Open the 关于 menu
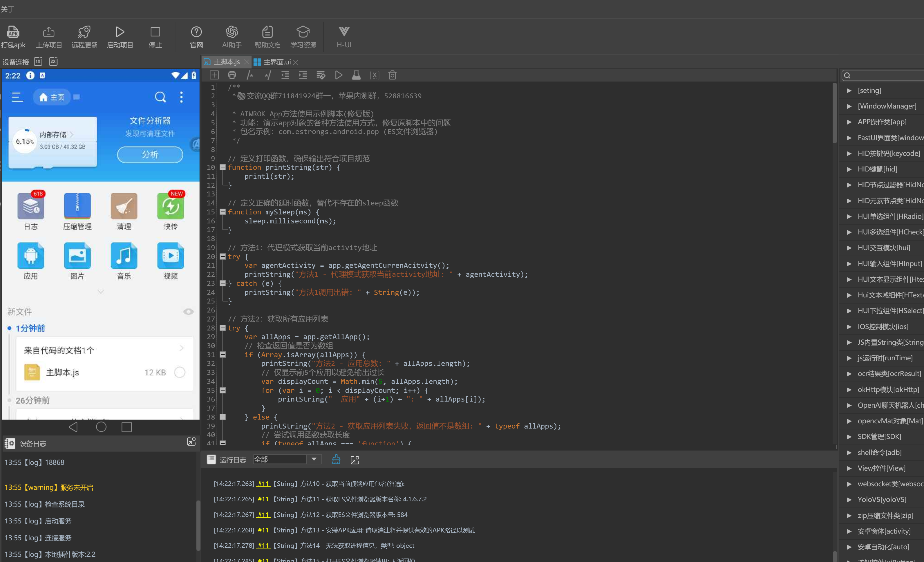 [8, 9]
